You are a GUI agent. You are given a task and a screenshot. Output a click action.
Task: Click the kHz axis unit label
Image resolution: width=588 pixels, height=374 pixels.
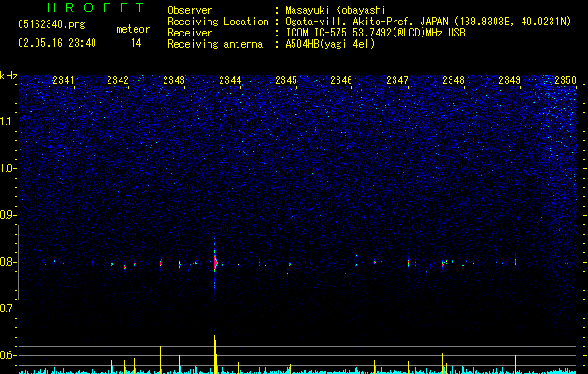click(x=8, y=76)
